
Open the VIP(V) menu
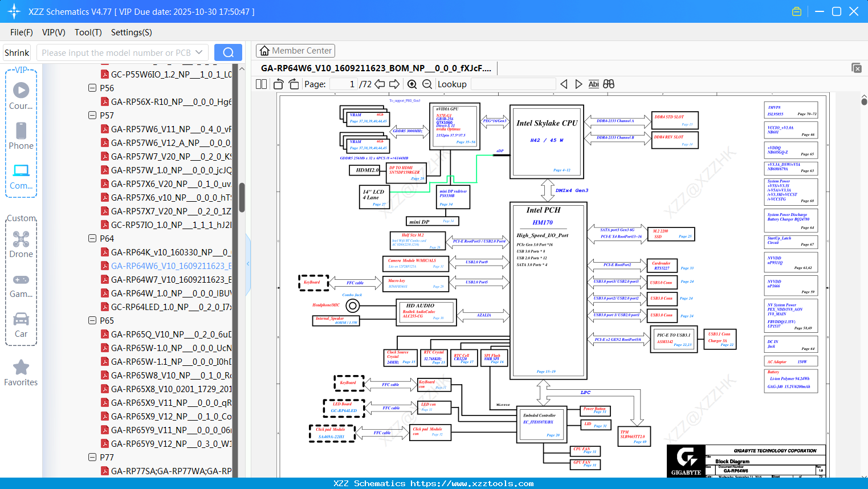(54, 32)
